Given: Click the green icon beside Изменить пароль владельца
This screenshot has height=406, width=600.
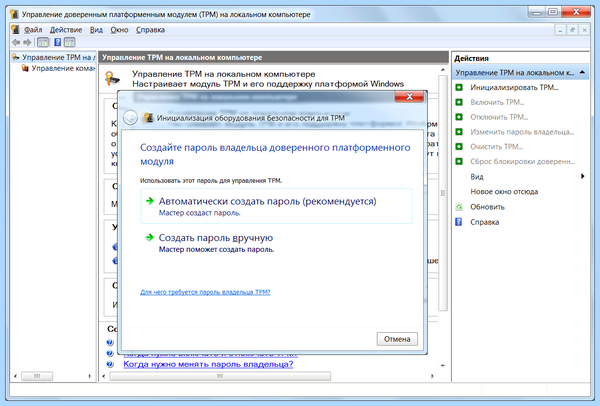Looking at the screenshot, I should coord(459,132).
